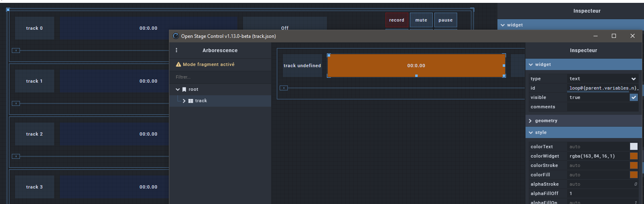The image size is (644, 204).
Task: Select the track 2 label in background
Action: tap(35, 134)
